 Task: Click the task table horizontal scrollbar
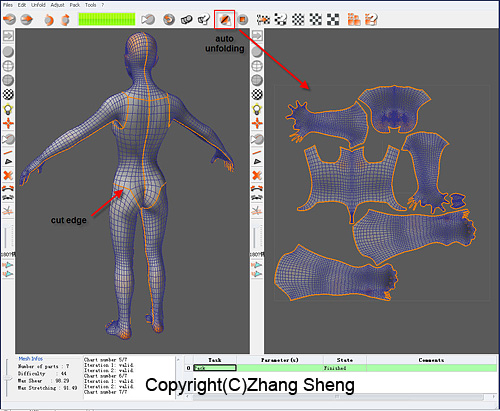pyautogui.click(x=338, y=397)
